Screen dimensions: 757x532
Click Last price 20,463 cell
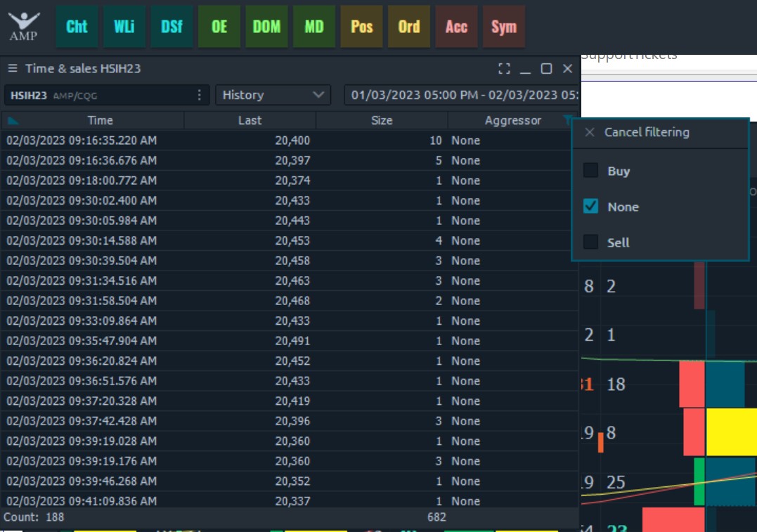point(292,281)
